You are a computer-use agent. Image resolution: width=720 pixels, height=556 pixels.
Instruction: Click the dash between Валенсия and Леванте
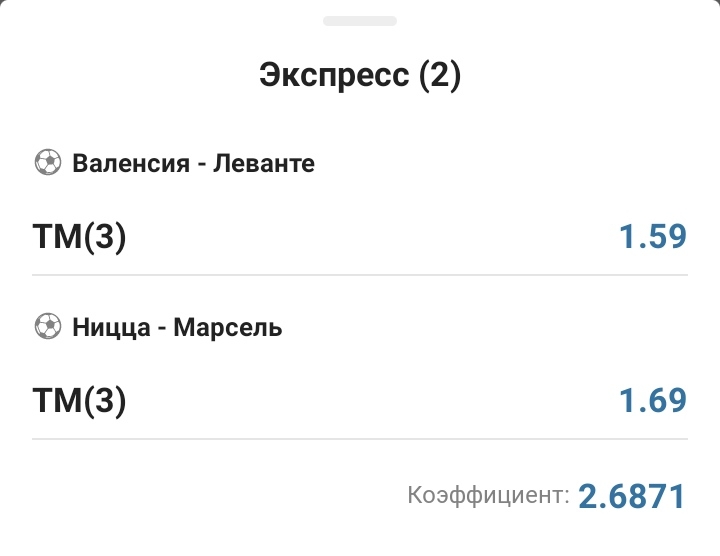pyautogui.click(x=202, y=163)
